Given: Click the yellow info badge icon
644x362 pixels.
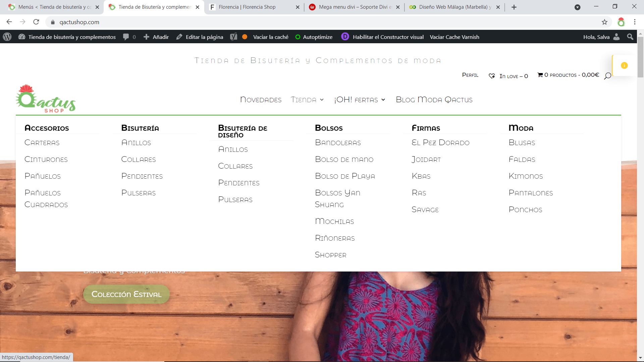Looking at the screenshot, I should pos(624,65).
